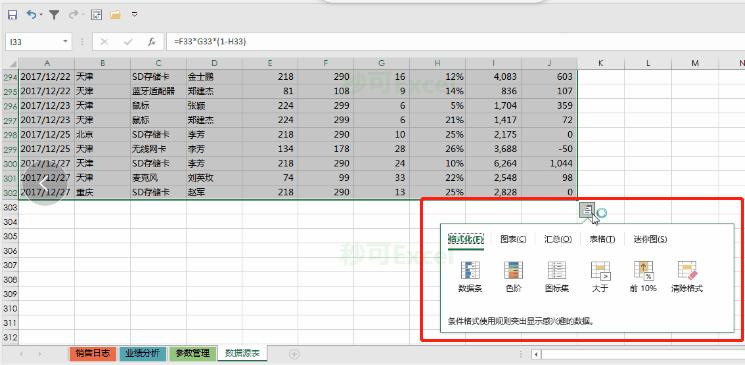Apply the 数据条 data bars formatting
This screenshot has width=745, height=365.
pos(470,277)
